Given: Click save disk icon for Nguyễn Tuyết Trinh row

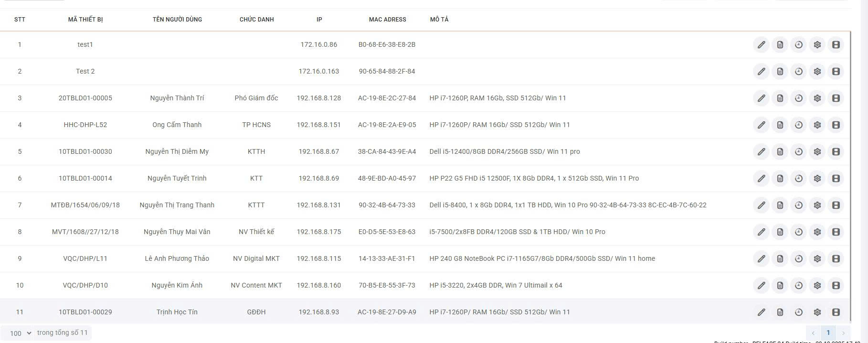Looking at the screenshot, I should 836,179.
